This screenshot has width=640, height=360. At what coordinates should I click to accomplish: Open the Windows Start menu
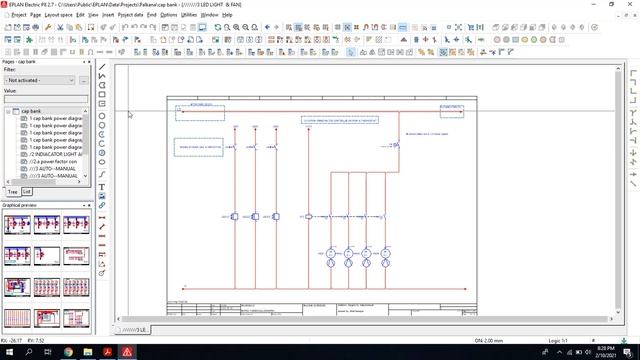pos(9,352)
